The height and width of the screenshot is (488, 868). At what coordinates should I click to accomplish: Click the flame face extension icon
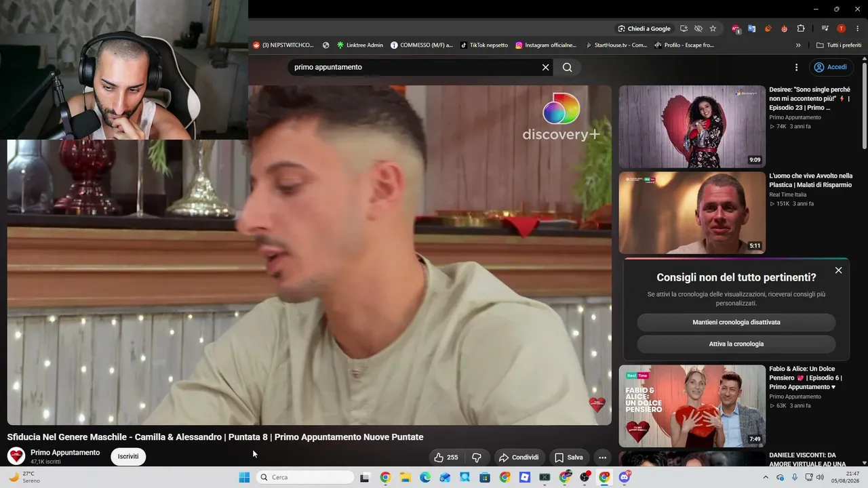(x=785, y=28)
